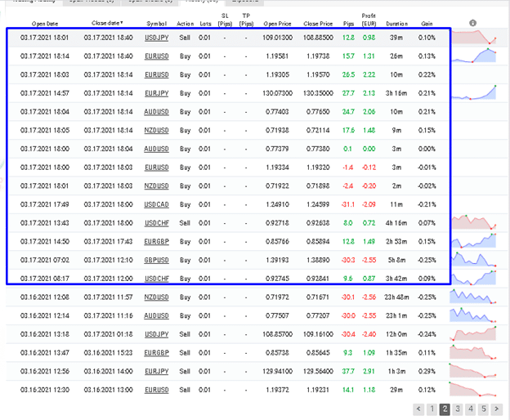
Task: Open NZDUSD link with 17.6 pips
Action: (156, 131)
